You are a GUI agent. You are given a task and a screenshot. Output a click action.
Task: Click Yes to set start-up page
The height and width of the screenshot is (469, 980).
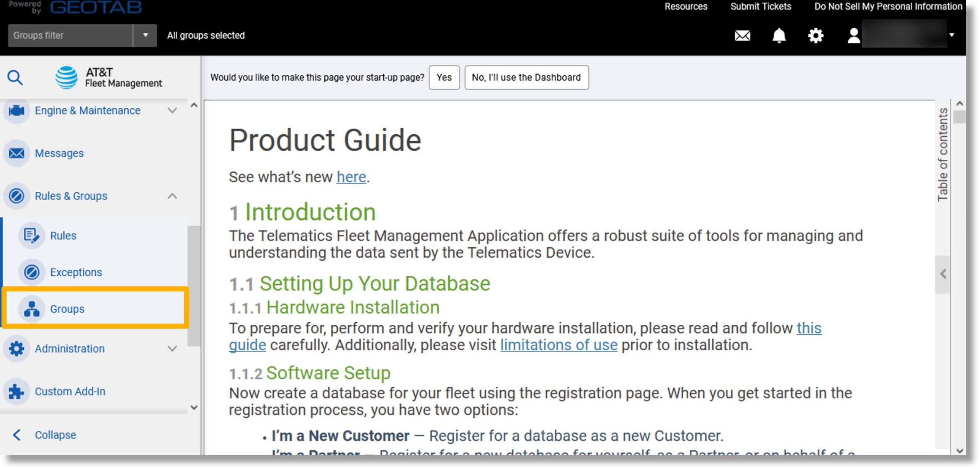[444, 78]
